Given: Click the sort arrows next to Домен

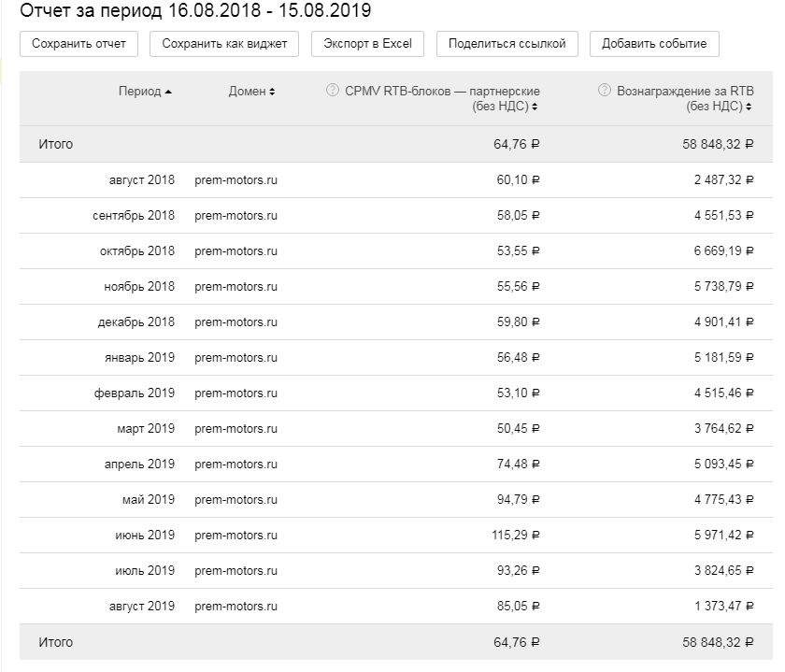Looking at the screenshot, I should coord(272,92).
